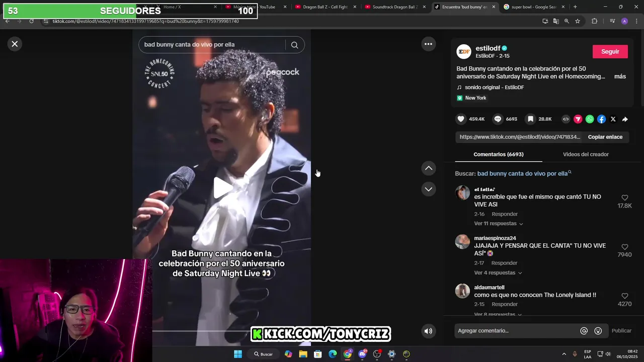The width and height of the screenshot is (644, 362).
Task: Insert mention with @ icon in comment box
Action: (584, 331)
